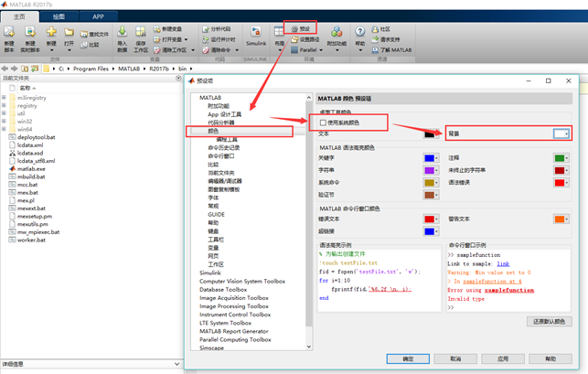The width and height of the screenshot is (588, 374).
Task: Click the yellow plus 新建 icon
Action: (x=51, y=32)
